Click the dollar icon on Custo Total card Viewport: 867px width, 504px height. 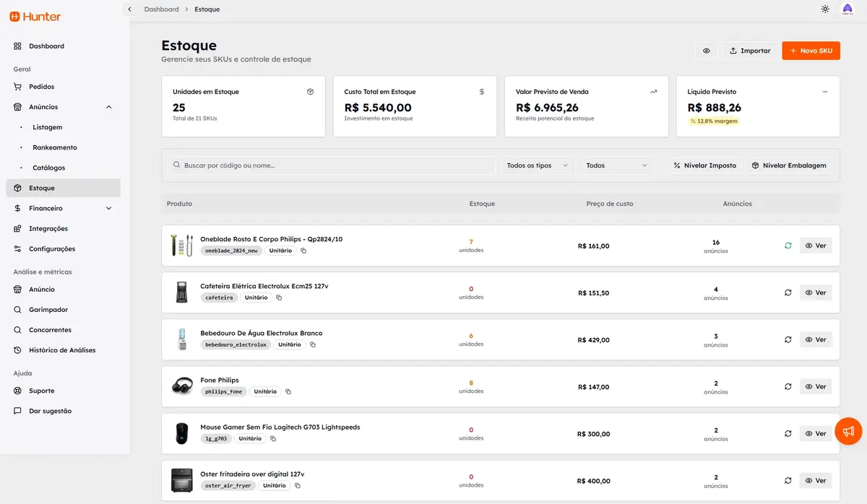pyautogui.click(x=482, y=92)
